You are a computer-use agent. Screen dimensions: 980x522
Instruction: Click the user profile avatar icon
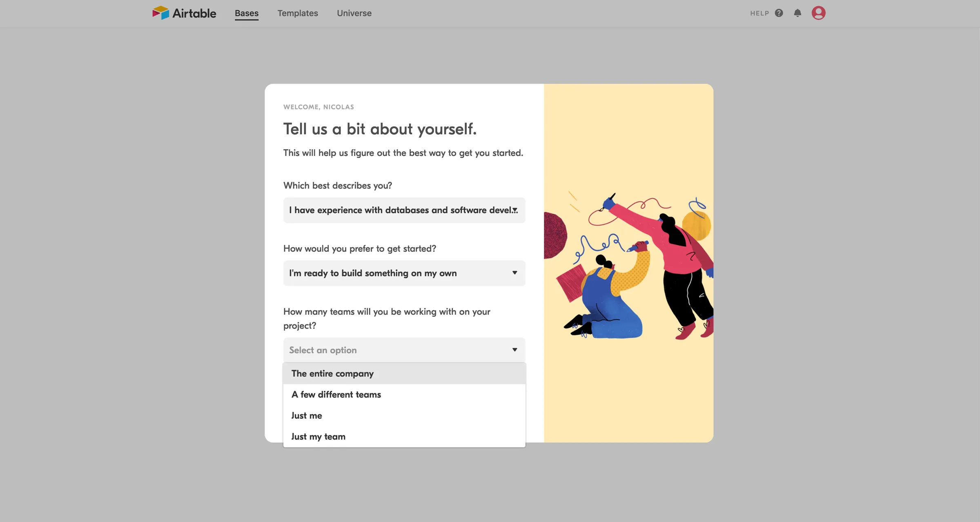818,13
